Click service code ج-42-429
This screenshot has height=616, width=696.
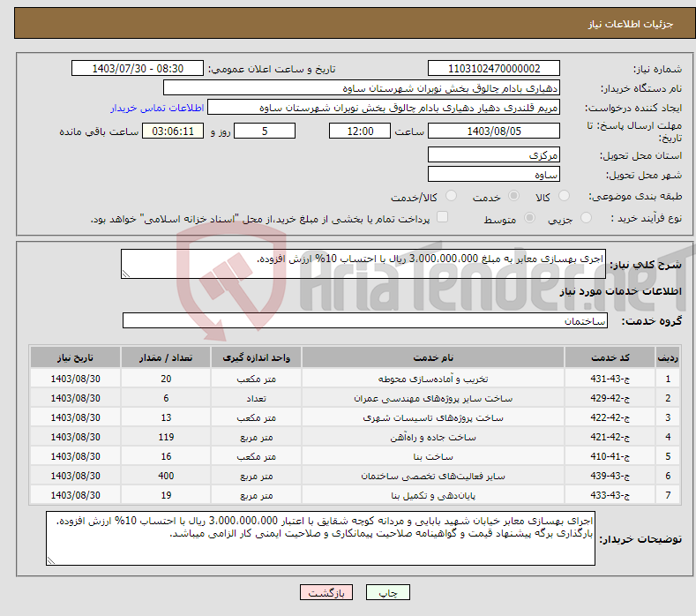point(610,398)
